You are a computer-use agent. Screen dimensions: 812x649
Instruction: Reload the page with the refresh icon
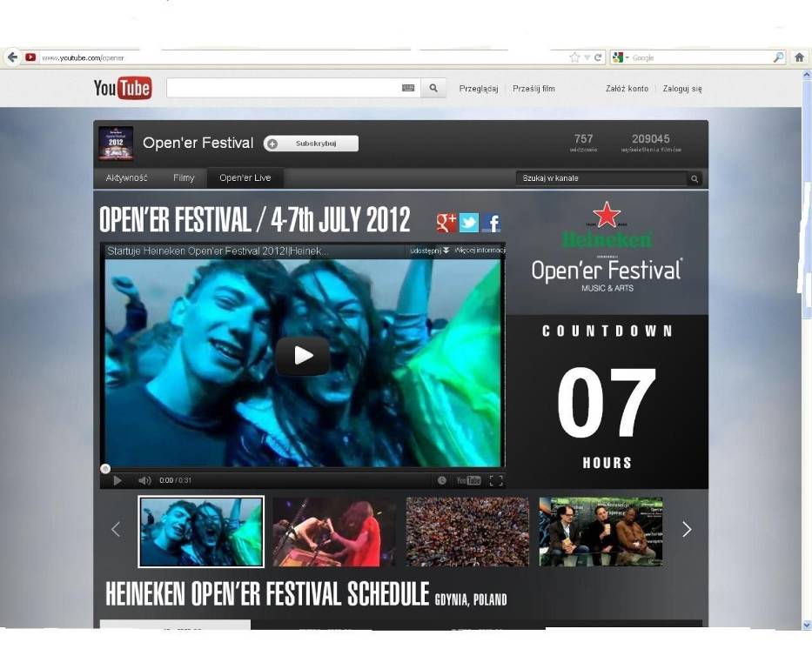coord(598,57)
